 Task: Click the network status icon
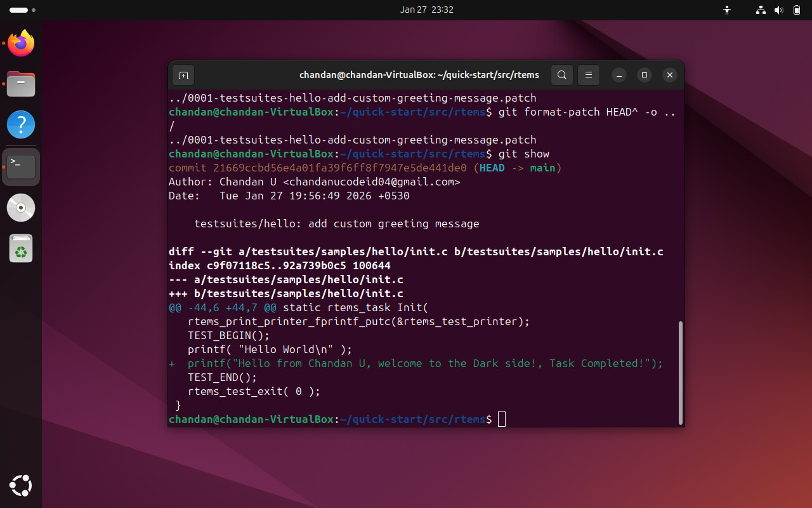coord(761,10)
